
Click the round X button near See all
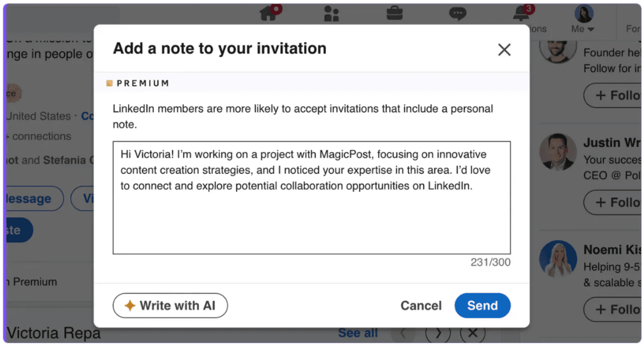pos(473,333)
